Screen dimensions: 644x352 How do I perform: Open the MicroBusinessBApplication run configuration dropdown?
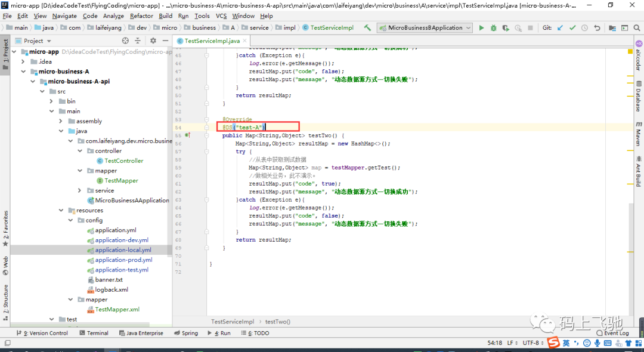pos(426,28)
